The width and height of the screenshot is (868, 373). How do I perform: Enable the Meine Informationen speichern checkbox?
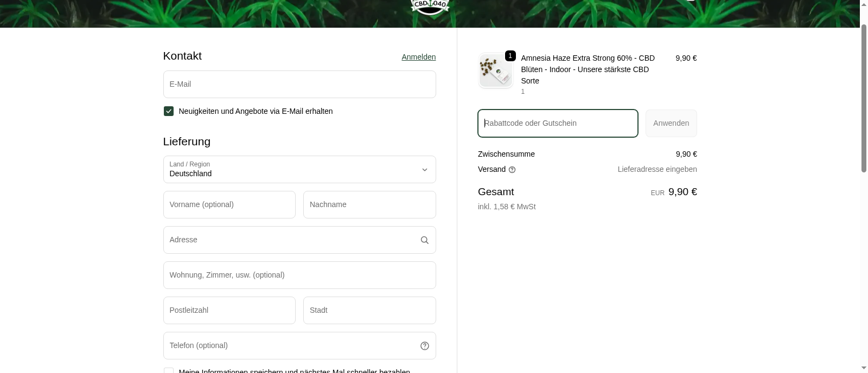(x=169, y=371)
